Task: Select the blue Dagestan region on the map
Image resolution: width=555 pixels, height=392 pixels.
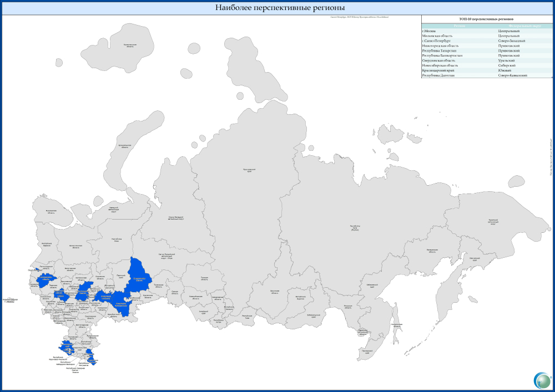Action: point(92,357)
